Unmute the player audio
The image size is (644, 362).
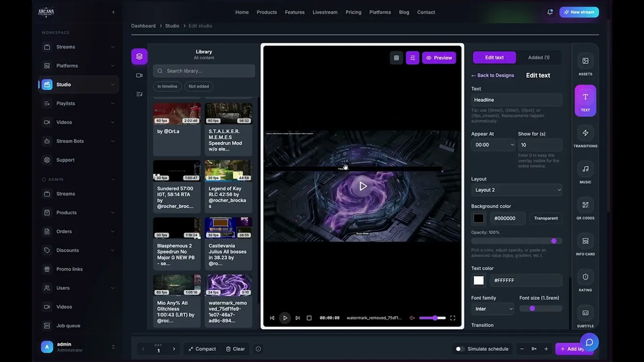[412, 318]
